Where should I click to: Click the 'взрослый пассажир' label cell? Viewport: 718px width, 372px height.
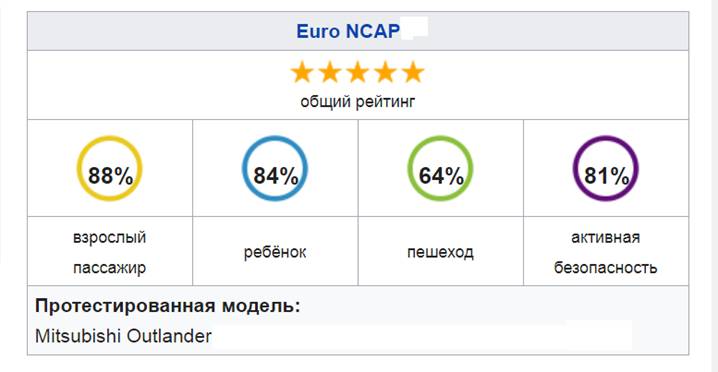click(x=110, y=251)
